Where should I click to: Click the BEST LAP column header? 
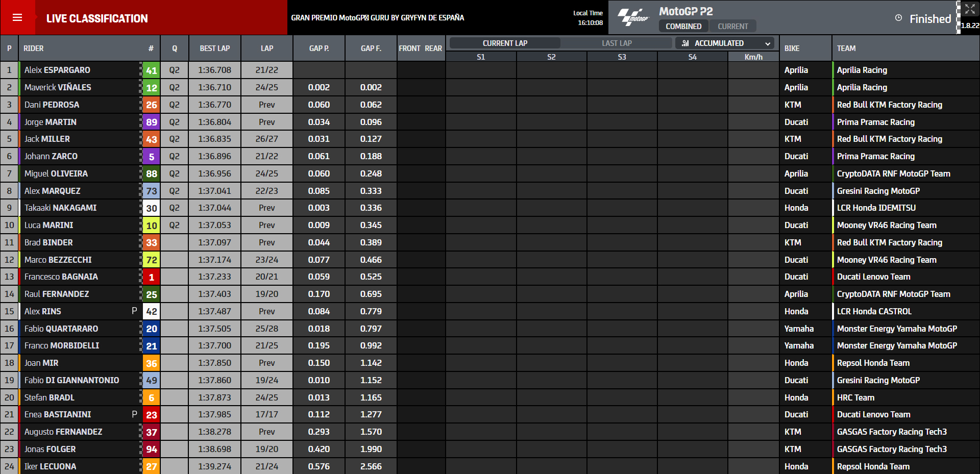click(x=215, y=48)
